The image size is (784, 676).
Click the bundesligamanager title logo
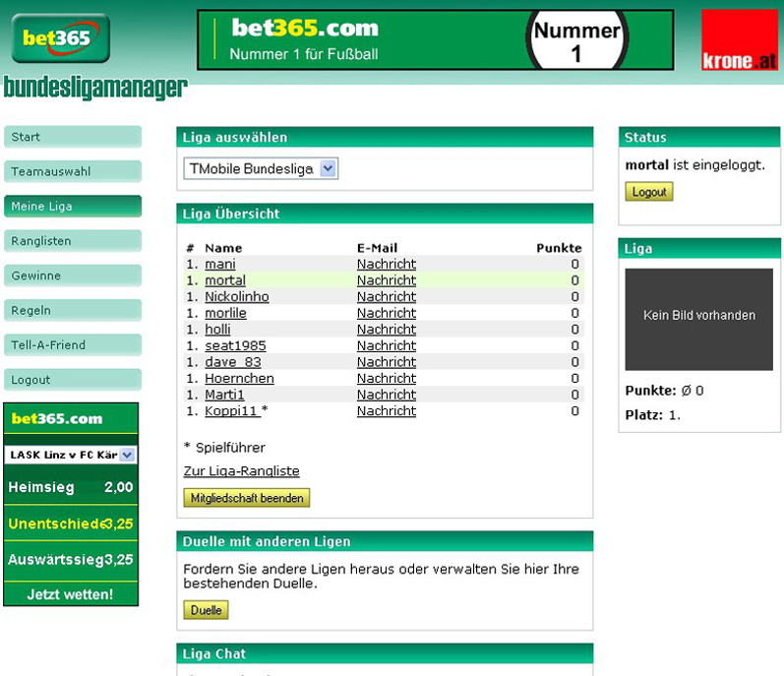point(95,87)
